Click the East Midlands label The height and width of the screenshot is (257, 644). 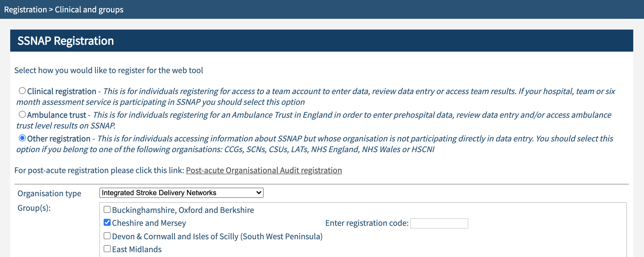point(137,249)
